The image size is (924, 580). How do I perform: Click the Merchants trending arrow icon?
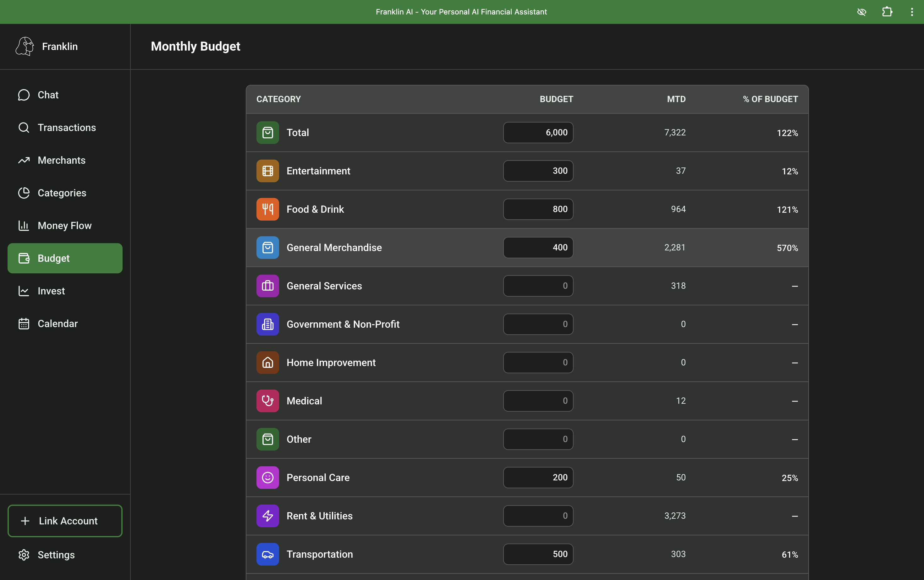(24, 160)
